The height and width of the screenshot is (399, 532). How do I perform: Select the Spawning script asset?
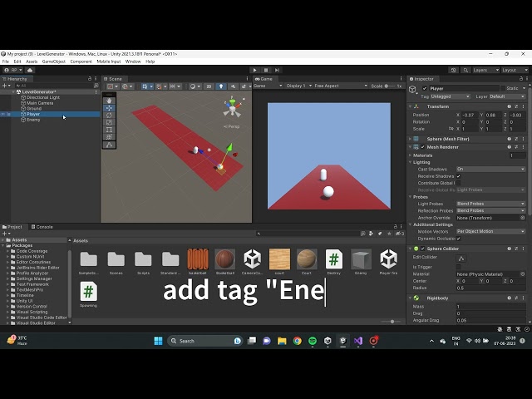point(89,292)
